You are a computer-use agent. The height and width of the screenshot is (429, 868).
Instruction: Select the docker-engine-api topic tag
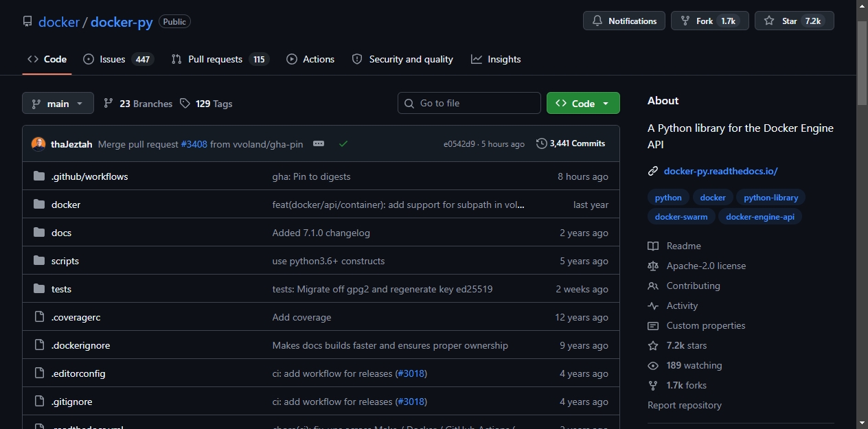tap(760, 217)
